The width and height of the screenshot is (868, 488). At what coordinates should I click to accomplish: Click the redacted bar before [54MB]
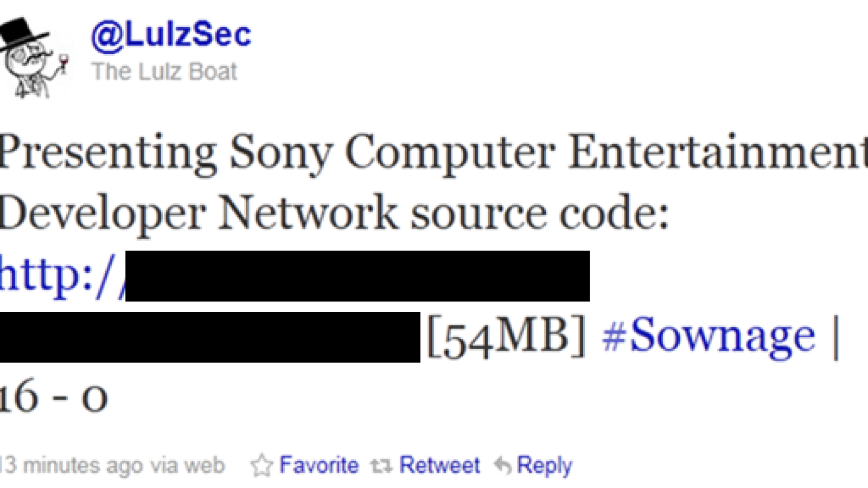coord(210,337)
